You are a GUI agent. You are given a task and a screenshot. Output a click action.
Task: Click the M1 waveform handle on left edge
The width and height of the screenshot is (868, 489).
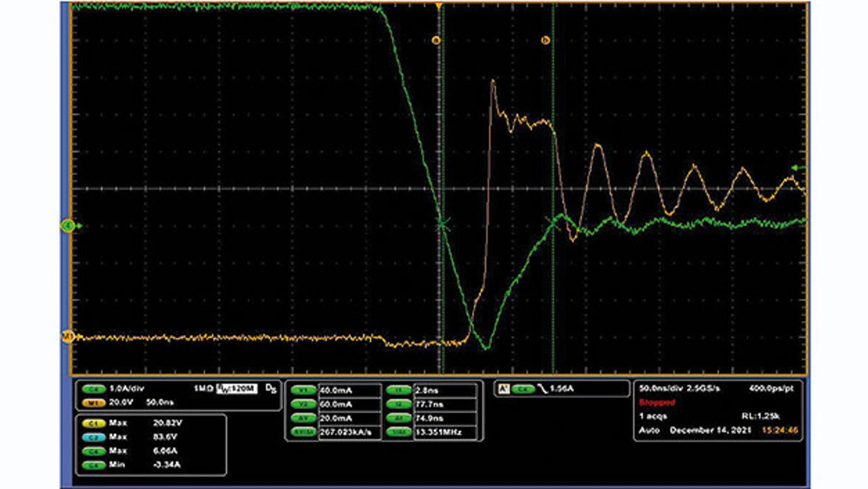point(68,336)
